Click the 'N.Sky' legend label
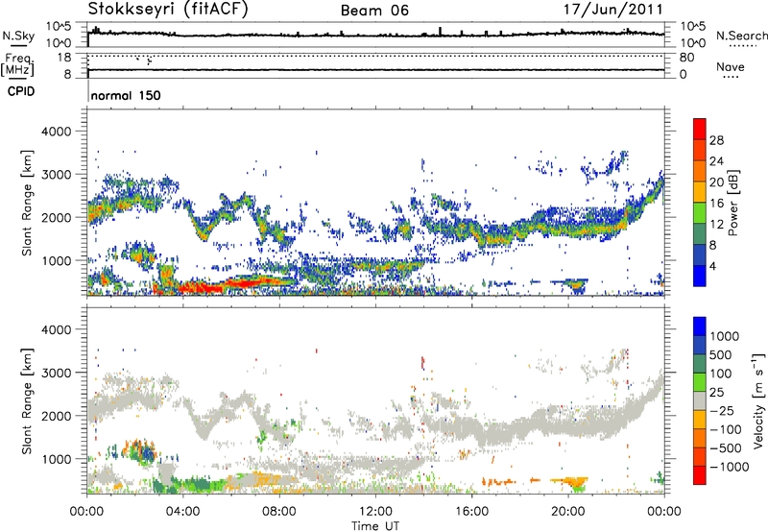The width and height of the screenshot is (768, 532). pyautogui.click(x=18, y=36)
